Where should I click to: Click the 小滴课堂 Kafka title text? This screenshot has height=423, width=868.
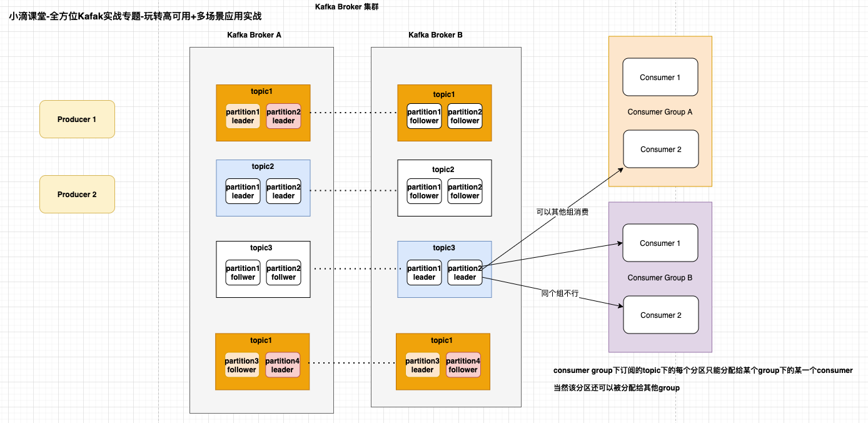click(135, 16)
